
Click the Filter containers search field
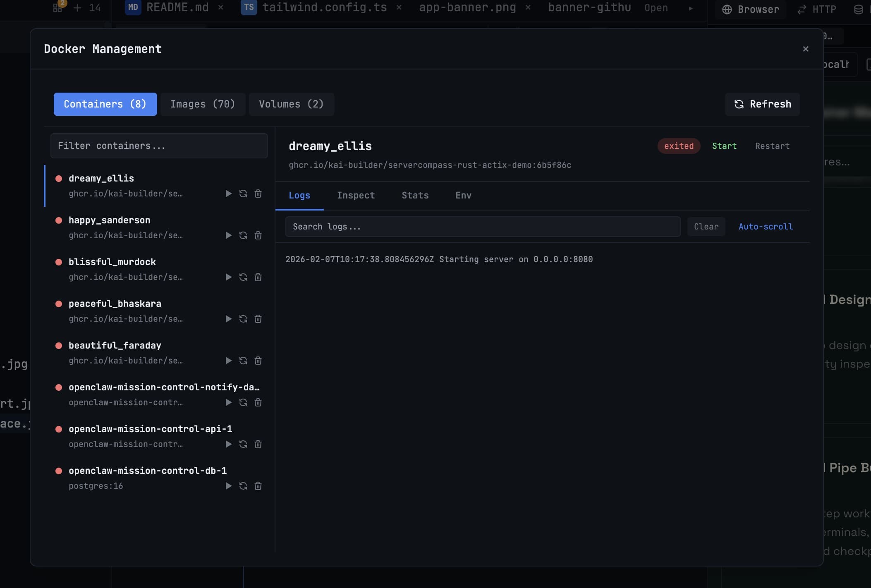tap(159, 146)
